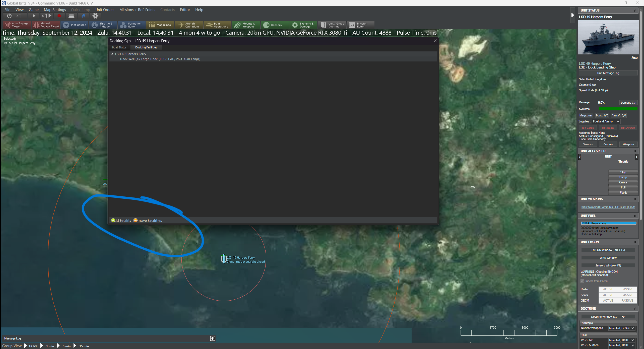Run simulation for 15 min

81,346
